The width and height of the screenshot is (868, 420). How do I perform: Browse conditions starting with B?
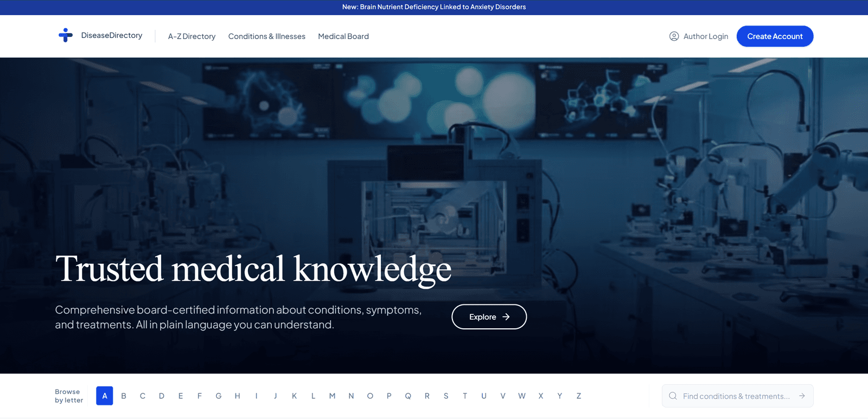click(x=124, y=396)
